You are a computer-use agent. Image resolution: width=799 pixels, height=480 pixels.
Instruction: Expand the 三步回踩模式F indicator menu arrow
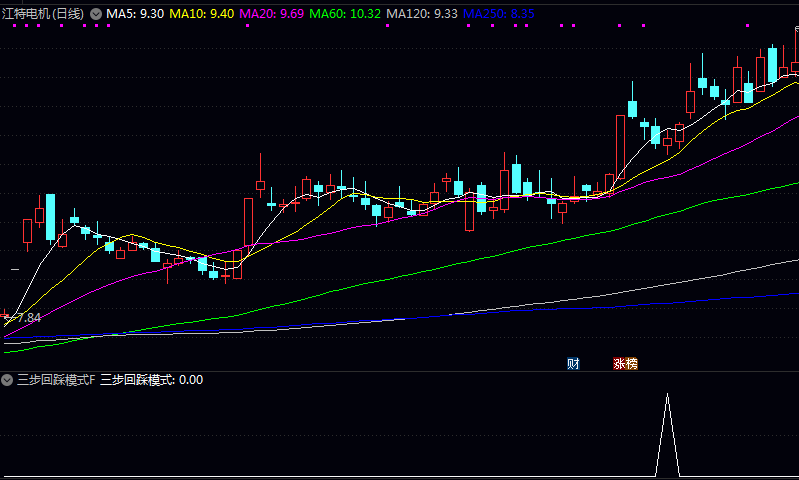pos(8,380)
